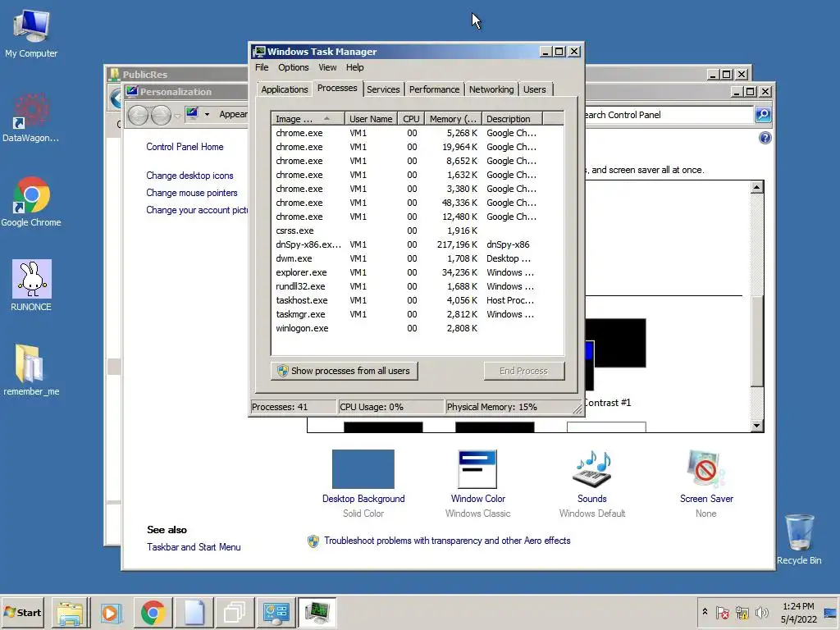Open DataWagon desktop shortcut
Viewport: 840px width, 630px height.
pos(30,118)
